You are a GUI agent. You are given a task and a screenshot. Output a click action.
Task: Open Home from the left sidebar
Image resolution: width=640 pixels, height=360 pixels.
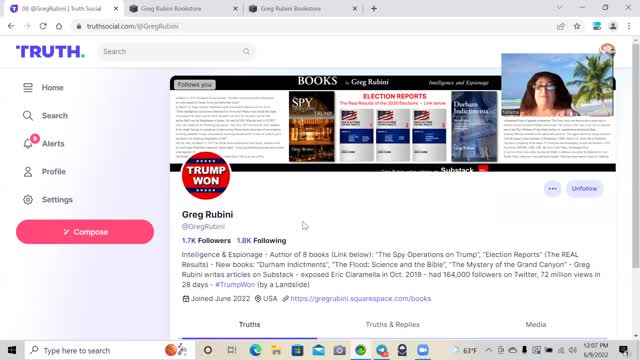coord(43,88)
